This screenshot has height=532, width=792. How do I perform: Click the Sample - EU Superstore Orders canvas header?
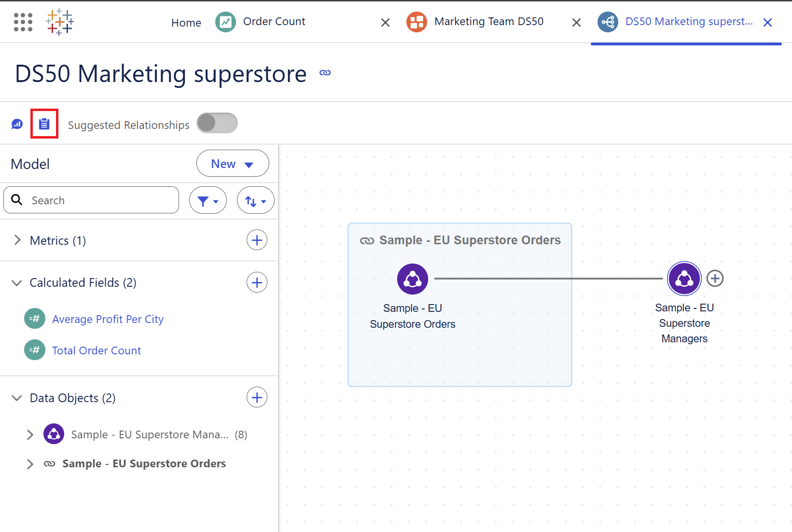tap(470, 240)
